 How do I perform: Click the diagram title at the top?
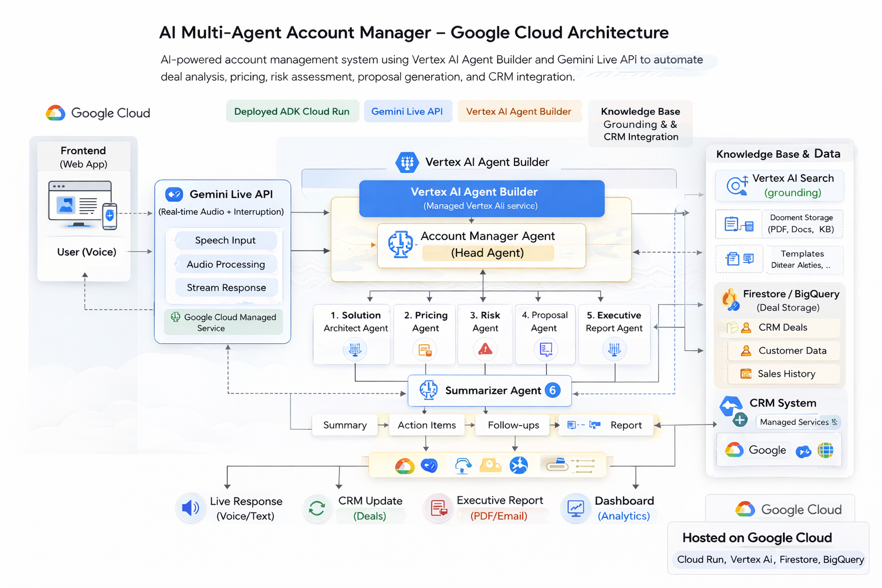click(413, 33)
